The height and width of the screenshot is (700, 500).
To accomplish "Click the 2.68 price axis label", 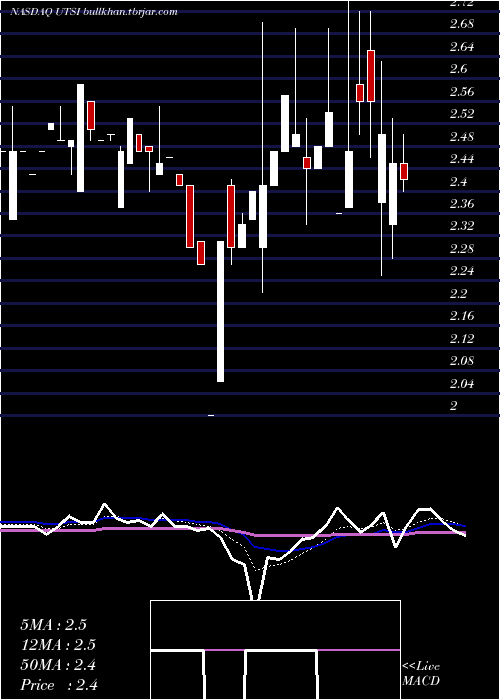I will point(462,24).
